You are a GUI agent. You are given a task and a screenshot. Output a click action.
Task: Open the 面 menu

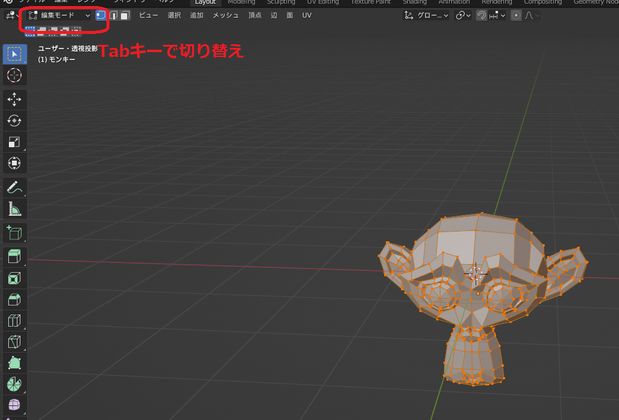(289, 15)
